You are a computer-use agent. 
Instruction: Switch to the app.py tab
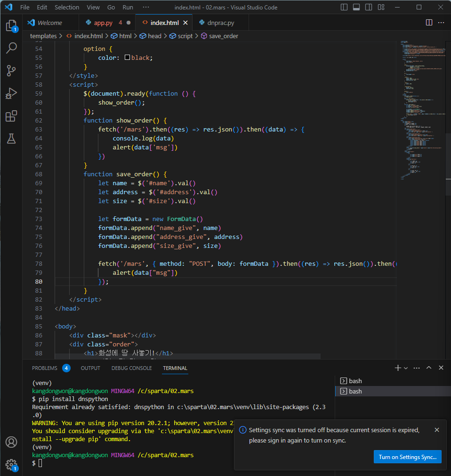click(x=107, y=23)
